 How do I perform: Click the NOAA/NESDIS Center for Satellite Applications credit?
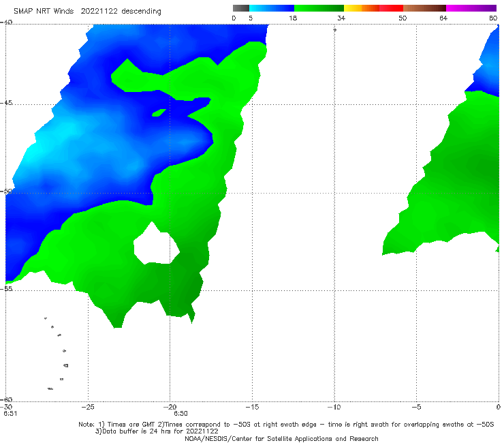(x=281, y=438)
